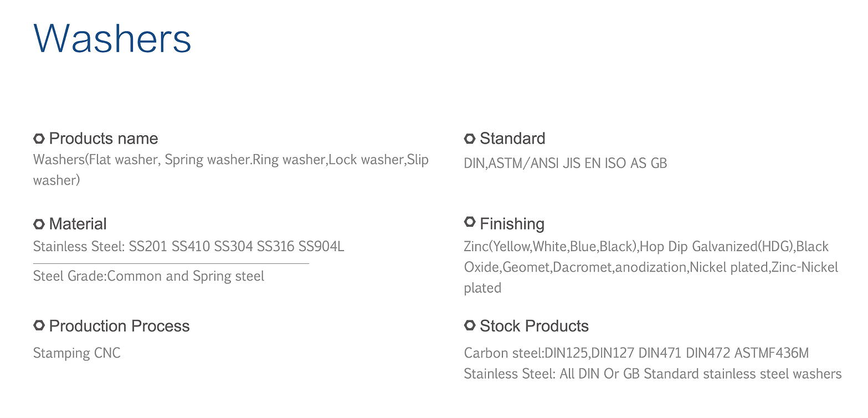
Task: Select the Standard heading
Action: point(512,139)
